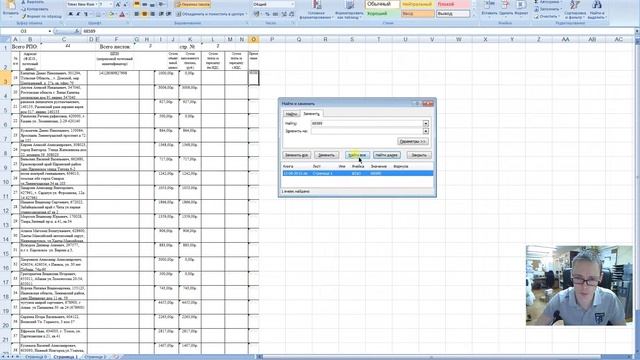Click the Format painter button
This screenshot has width=640, height=360.
(42, 16)
